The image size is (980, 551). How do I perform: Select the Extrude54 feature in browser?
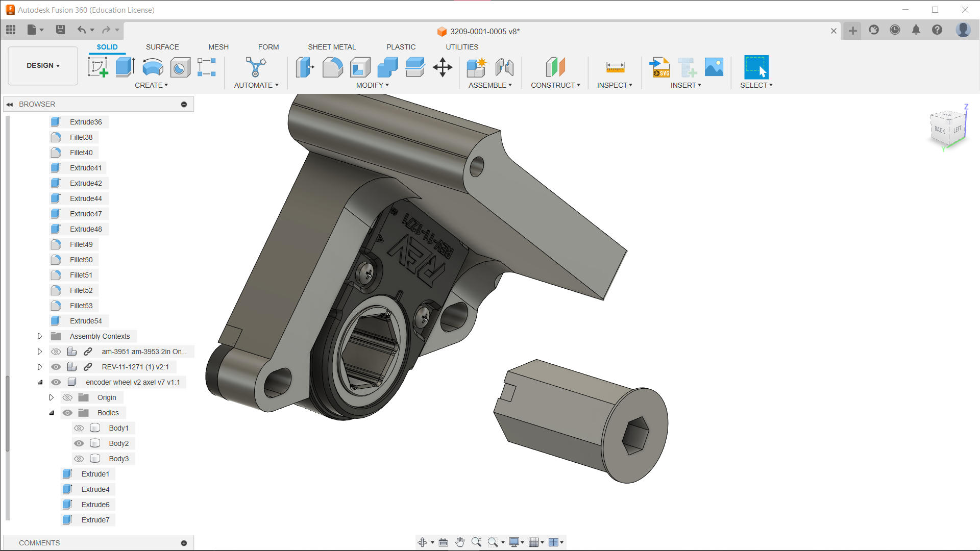point(86,321)
